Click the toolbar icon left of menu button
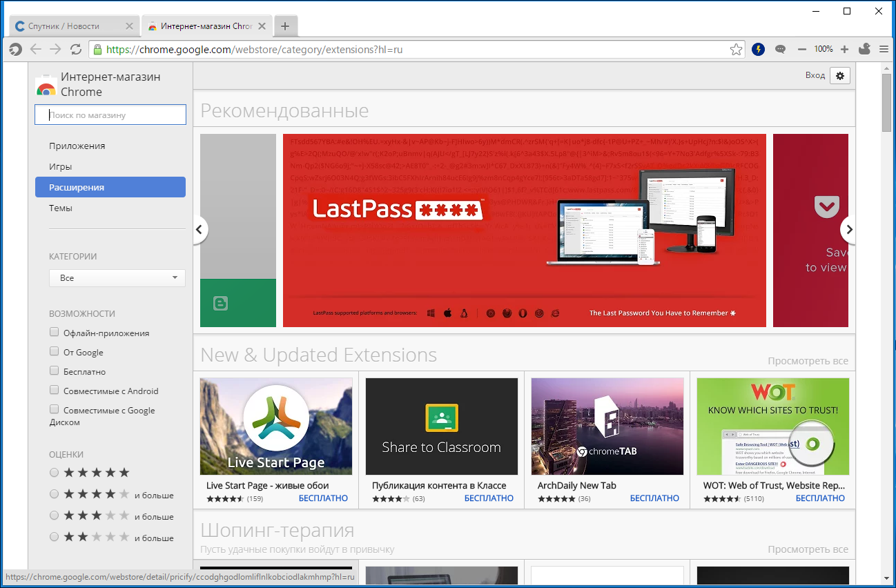This screenshot has height=588, width=896. [x=864, y=49]
